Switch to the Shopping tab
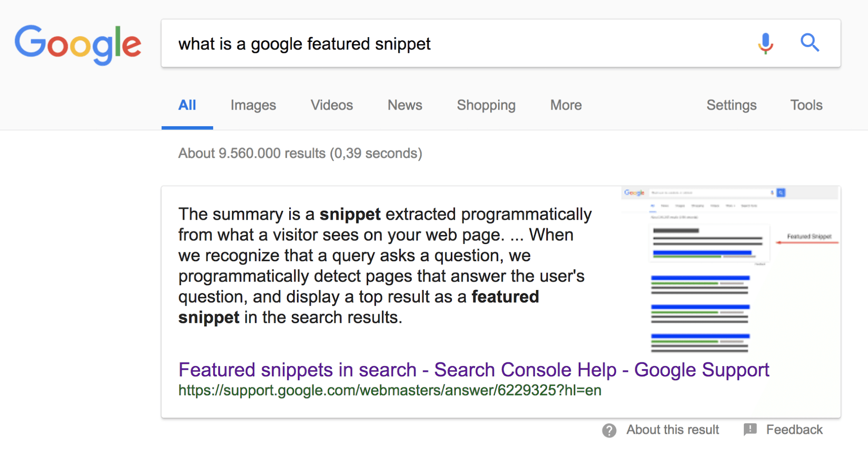This screenshot has width=868, height=459. 486,105
